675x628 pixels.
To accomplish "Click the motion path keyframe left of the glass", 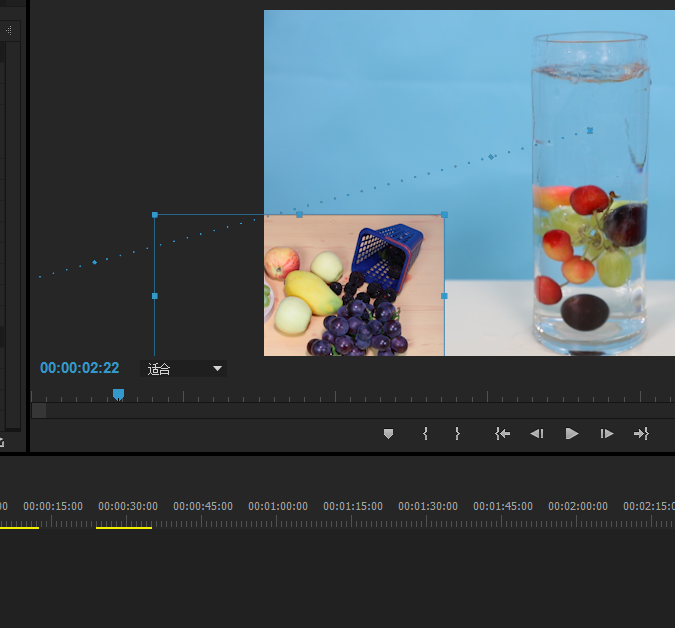I will coord(491,157).
